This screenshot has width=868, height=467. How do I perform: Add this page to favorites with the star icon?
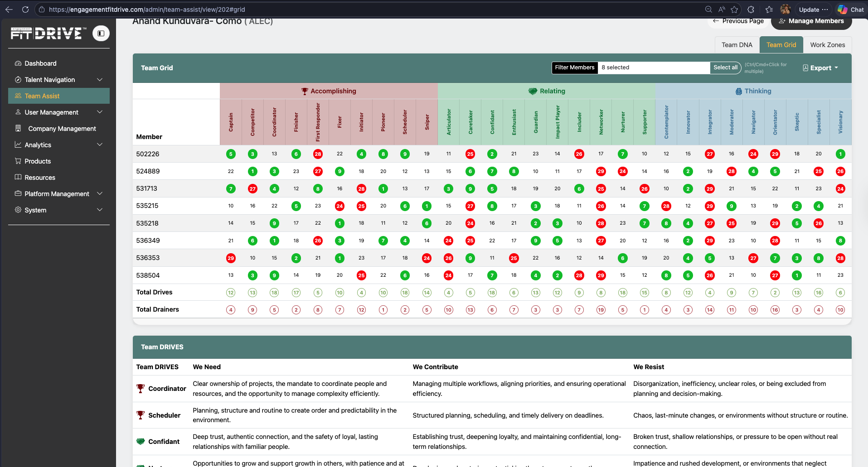point(735,10)
